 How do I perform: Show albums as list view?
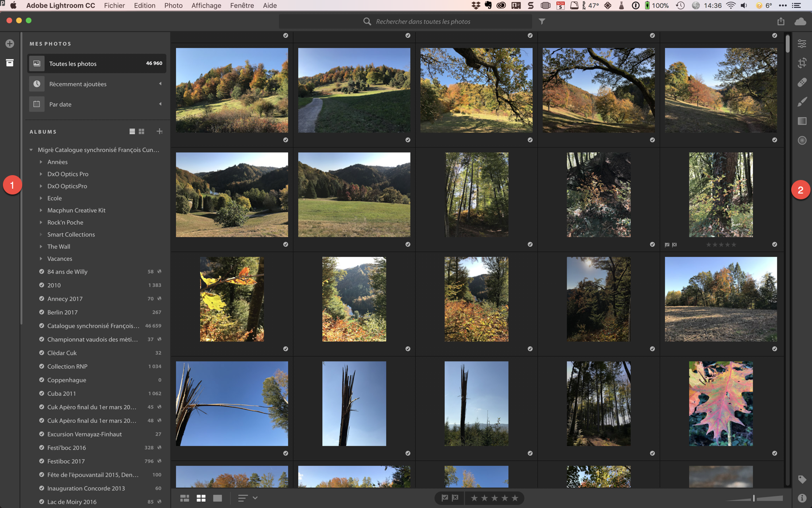[x=132, y=132]
